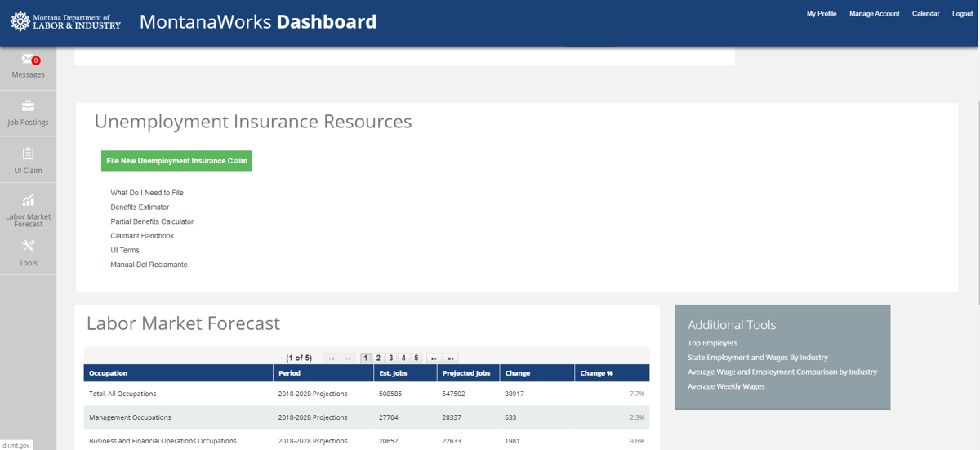
Task: Go to previous page of forecast table
Action: (348, 359)
